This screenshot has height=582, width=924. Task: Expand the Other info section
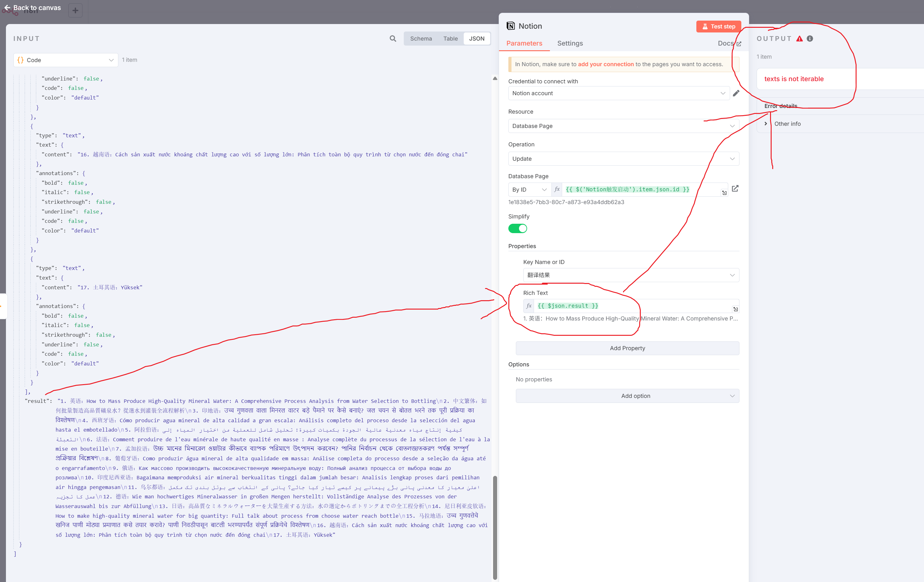(766, 124)
